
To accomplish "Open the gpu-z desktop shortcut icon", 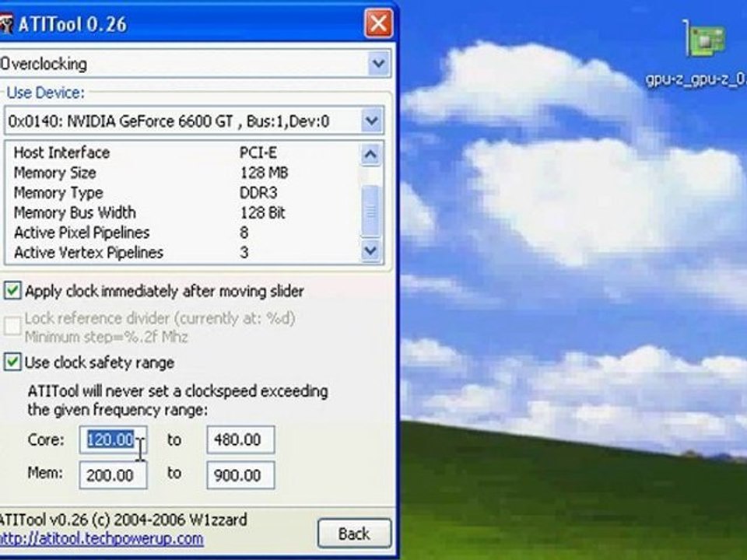I will 705,38.
